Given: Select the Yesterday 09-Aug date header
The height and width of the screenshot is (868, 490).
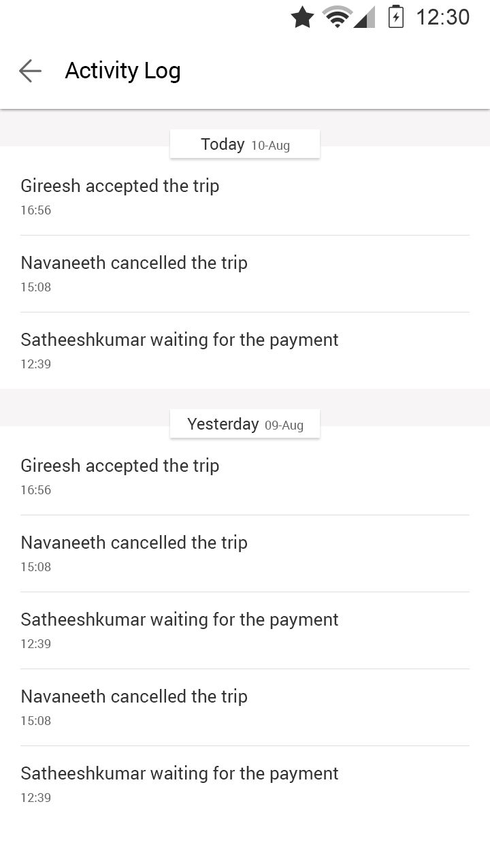Looking at the screenshot, I should click(x=245, y=424).
